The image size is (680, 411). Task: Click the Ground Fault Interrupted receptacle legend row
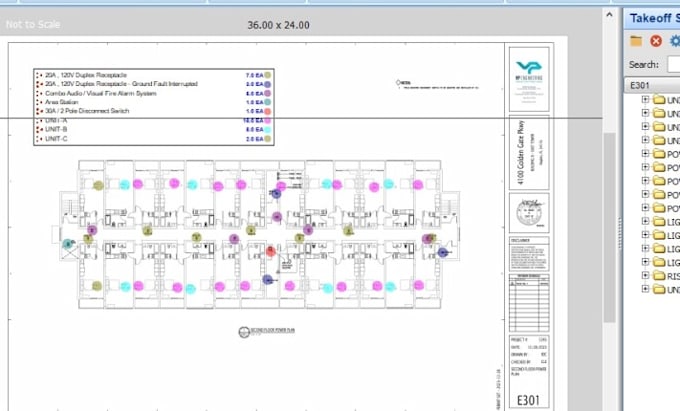[x=154, y=84]
